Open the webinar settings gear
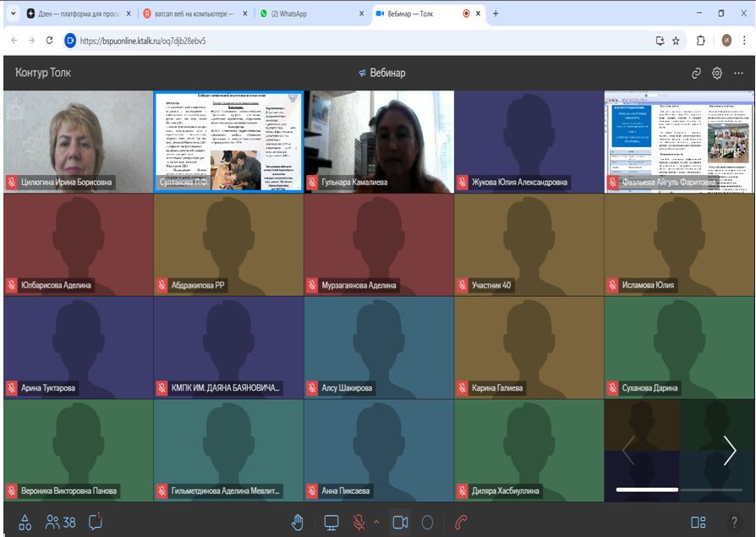This screenshot has height=537, width=756. click(717, 74)
